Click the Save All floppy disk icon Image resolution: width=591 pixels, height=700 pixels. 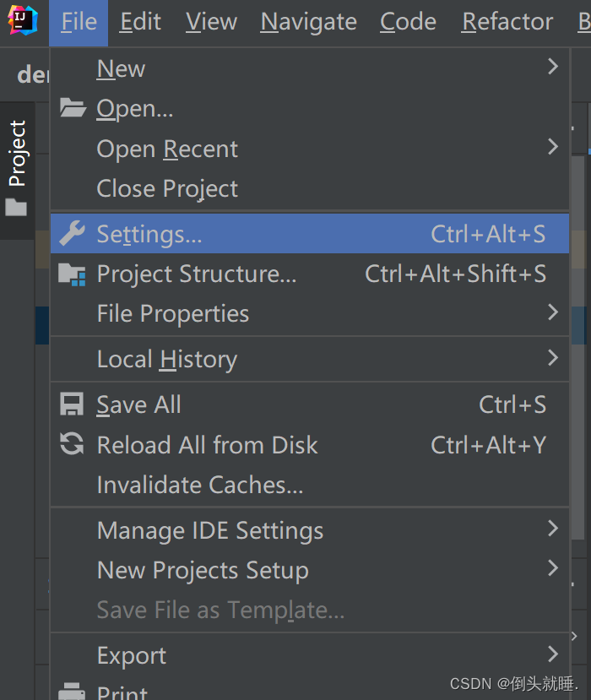click(x=73, y=404)
